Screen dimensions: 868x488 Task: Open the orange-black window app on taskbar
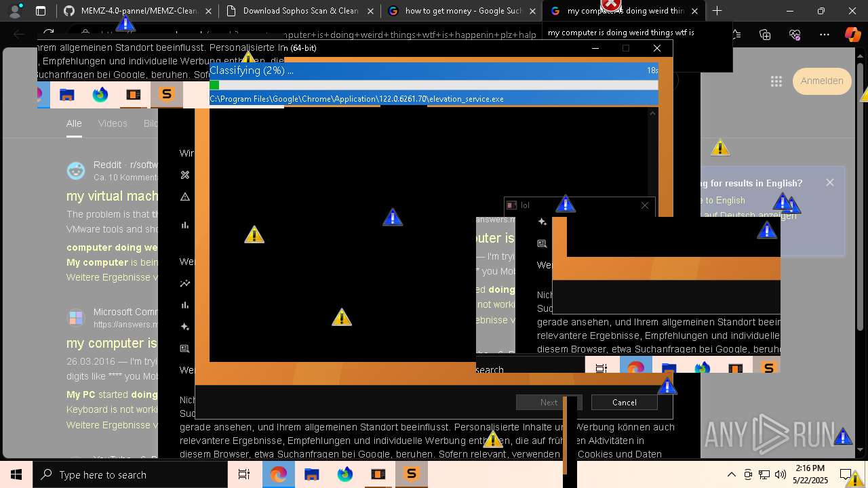coord(378,474)
